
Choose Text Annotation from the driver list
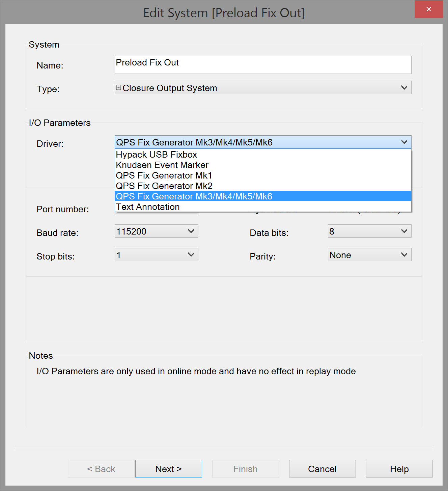point(148,207)
